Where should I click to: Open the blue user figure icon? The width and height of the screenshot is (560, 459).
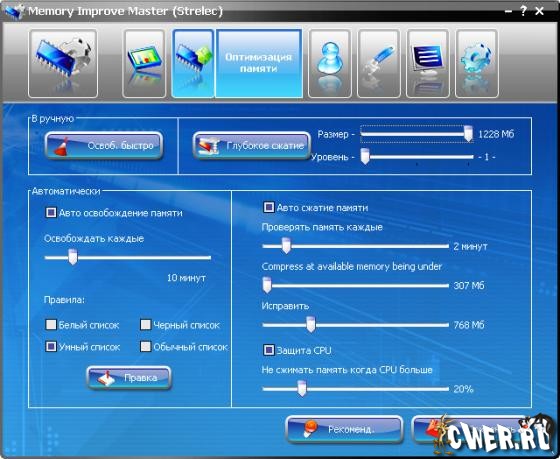(x=330, y=64)
